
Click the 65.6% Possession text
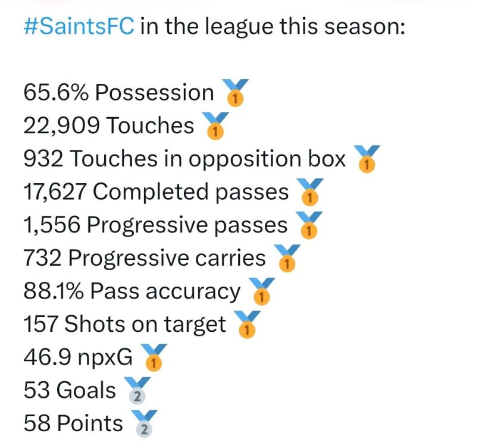(118, 93)
